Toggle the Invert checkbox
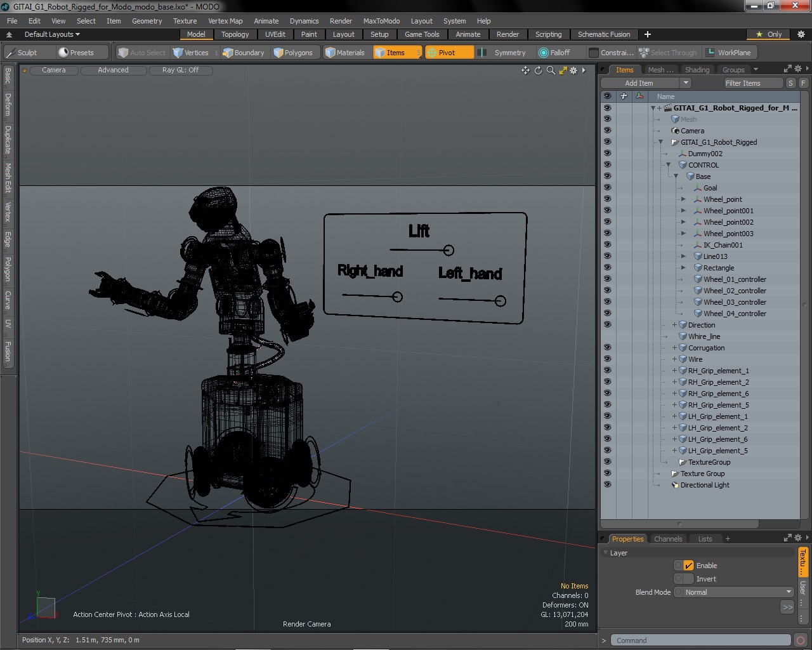Screen dimensions: 812x650 688,579
